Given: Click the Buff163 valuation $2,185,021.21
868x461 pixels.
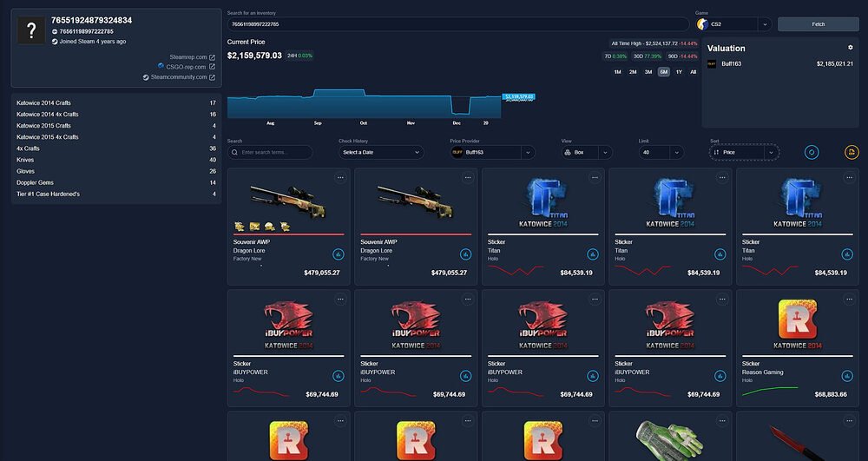Looking at the screenshot, I should pos(835,64).
